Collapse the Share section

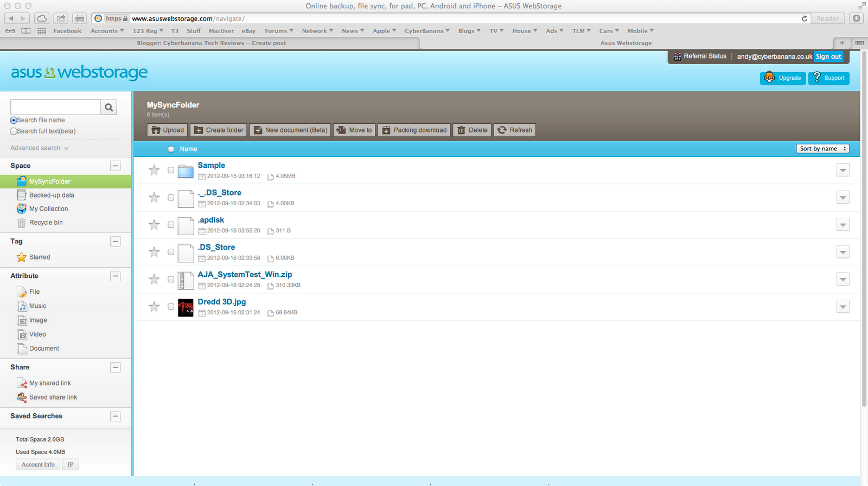pyautogui.click(x=115, y=367)
